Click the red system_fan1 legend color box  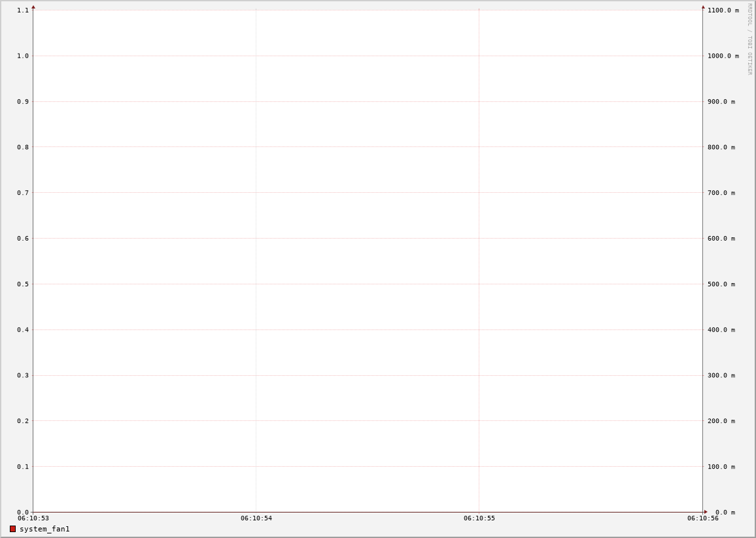coord(12,529)
